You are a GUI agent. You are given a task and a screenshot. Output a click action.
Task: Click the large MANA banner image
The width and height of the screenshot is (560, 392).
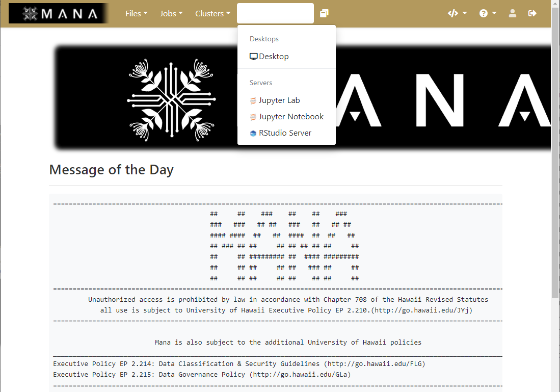(x=303, y=97)
